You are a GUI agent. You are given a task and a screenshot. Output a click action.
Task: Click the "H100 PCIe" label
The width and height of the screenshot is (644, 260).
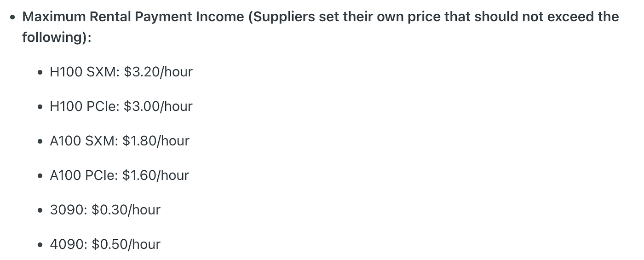pyautogui.click(x=83, y=106)
